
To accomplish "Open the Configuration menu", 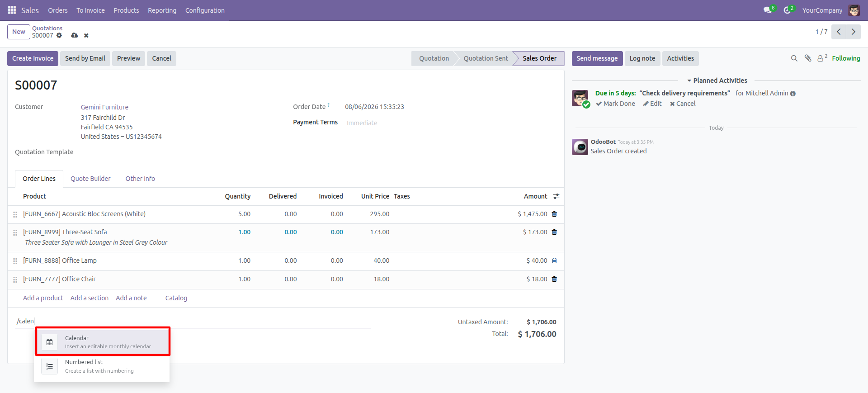I will [205, 10].
